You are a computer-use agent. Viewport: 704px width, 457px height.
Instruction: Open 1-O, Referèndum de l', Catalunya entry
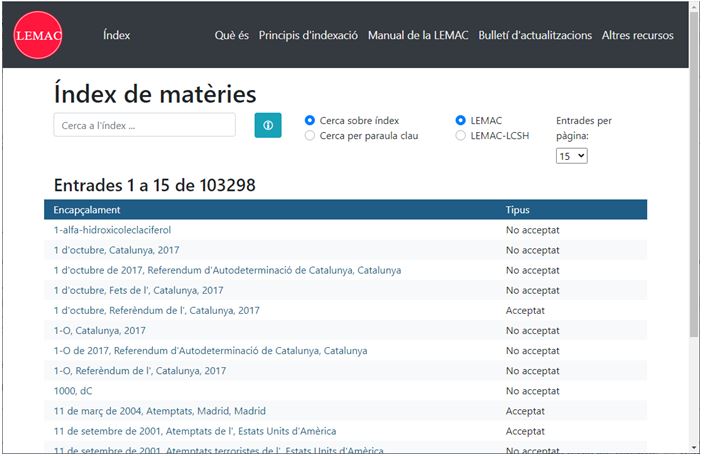pyautogui.click(x=140, y=371)
